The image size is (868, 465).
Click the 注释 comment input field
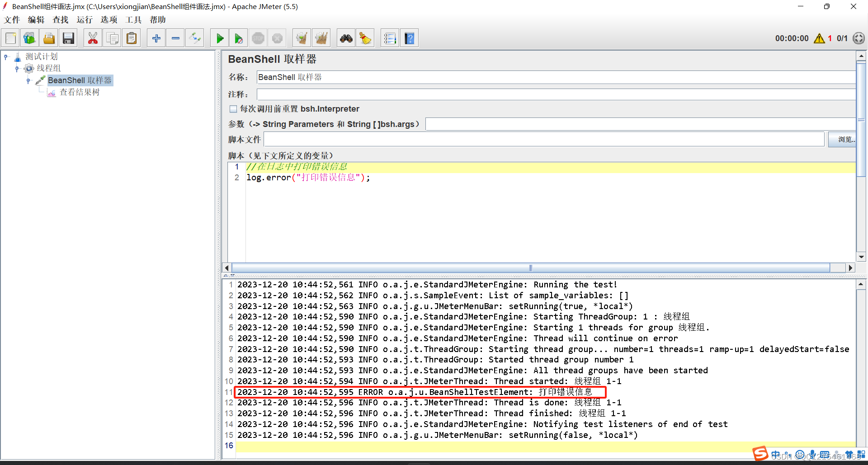(x=556, y=94)
